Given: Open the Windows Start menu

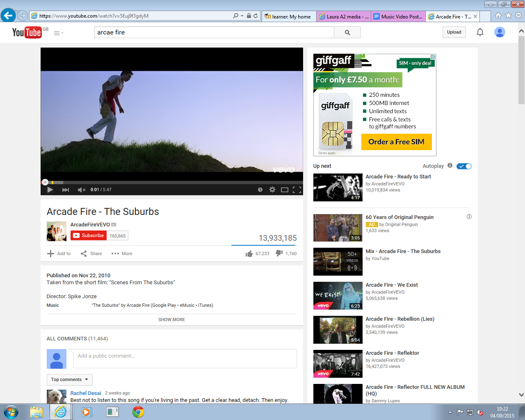Looking at the screenshot, I should click(11, 412).
